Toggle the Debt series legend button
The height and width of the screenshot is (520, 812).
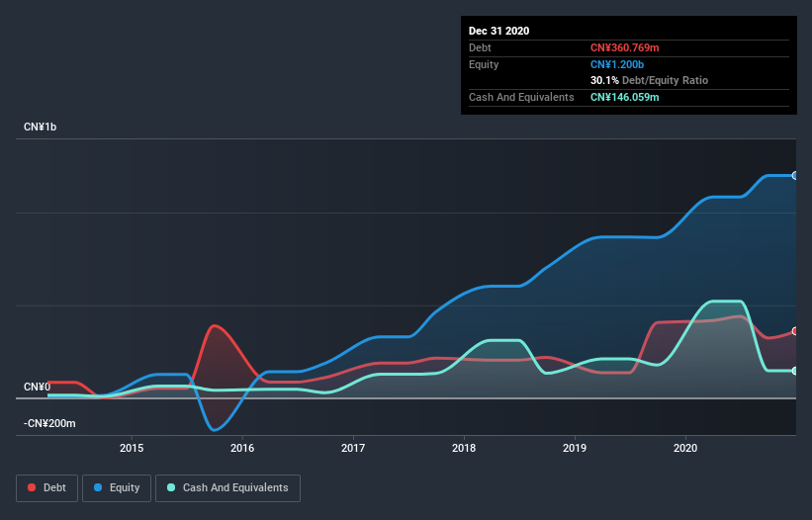tap(46, 488)
